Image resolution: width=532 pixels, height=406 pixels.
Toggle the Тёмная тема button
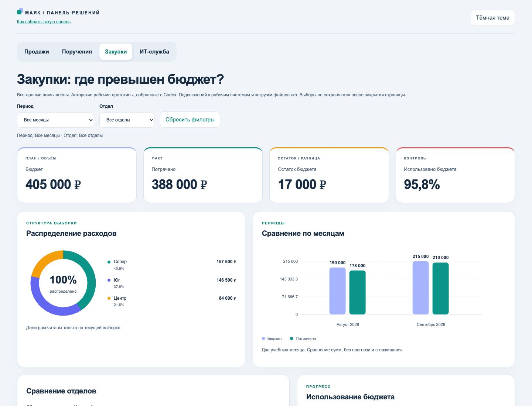[492, 18]
